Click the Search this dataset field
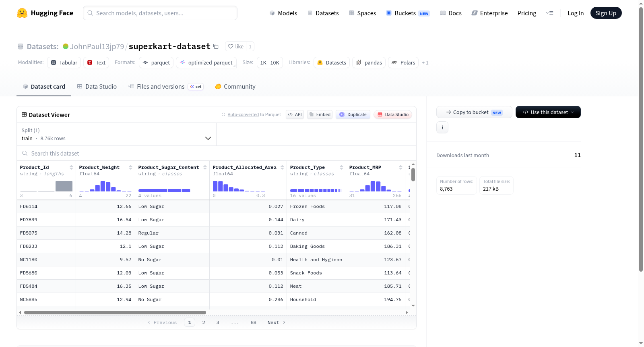Viewport: 644px width, 347px height. pos(217,153)
